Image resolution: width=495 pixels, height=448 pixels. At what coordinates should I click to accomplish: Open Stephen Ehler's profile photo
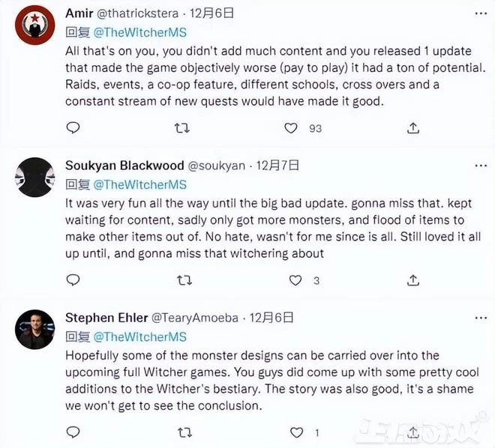coord(34,330)
